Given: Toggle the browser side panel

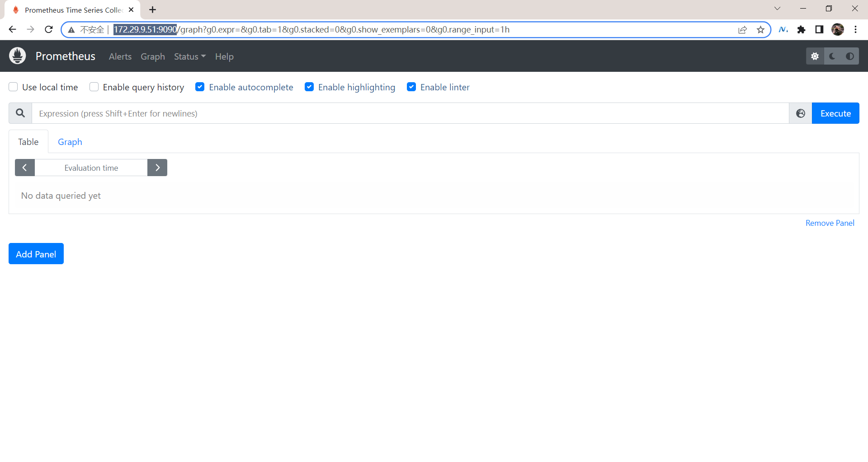Looking at the screenshot, I should pyautogui.click(x=819, y=29).
